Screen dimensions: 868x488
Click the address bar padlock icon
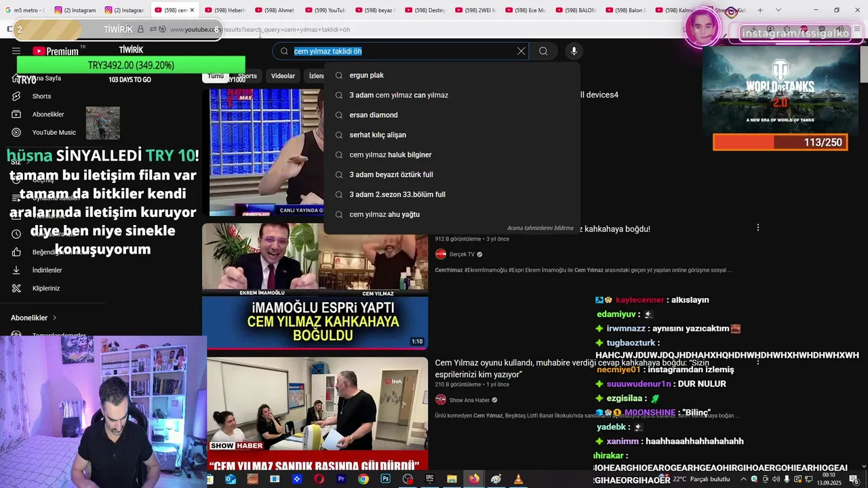[140, 29]
